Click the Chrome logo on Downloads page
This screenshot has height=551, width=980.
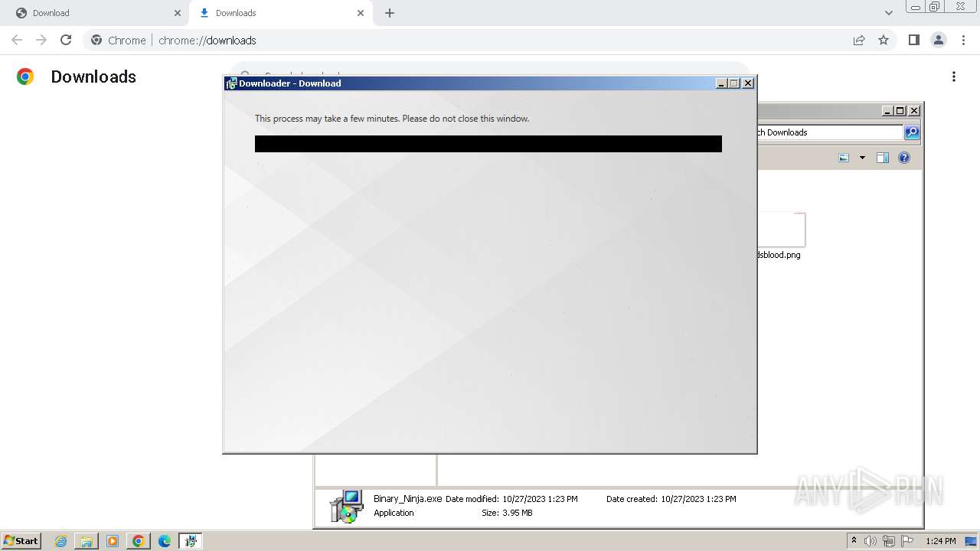(25, 77)
